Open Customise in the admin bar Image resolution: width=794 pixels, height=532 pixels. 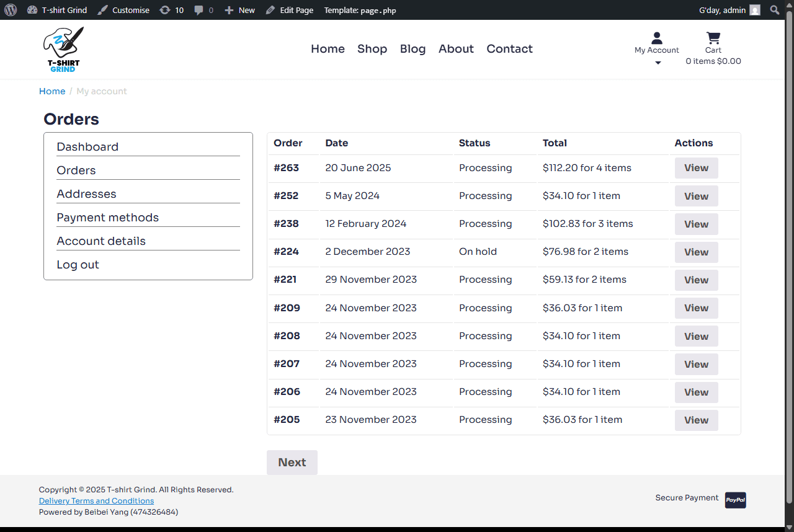click(x=123, y=10)
